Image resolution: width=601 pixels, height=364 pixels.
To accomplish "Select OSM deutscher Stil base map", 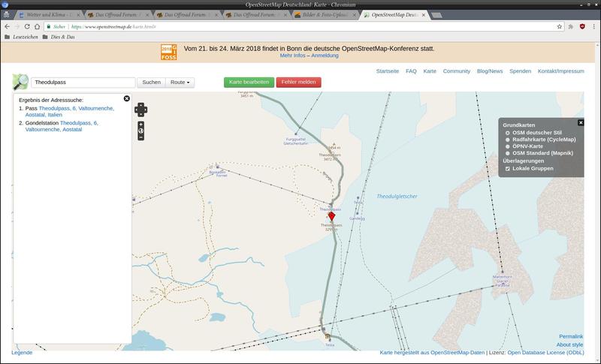I will (x=508, y=133).
